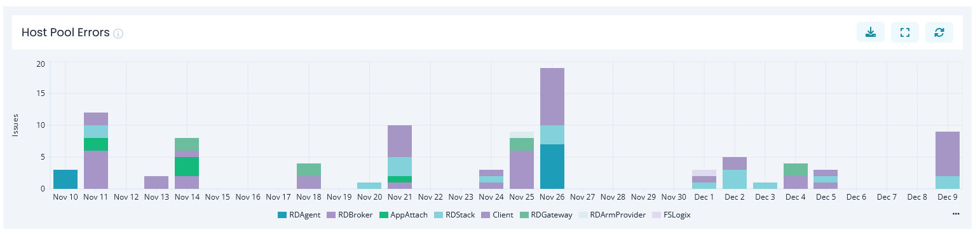Click the Host Pool Errors title

pos(65,32)
